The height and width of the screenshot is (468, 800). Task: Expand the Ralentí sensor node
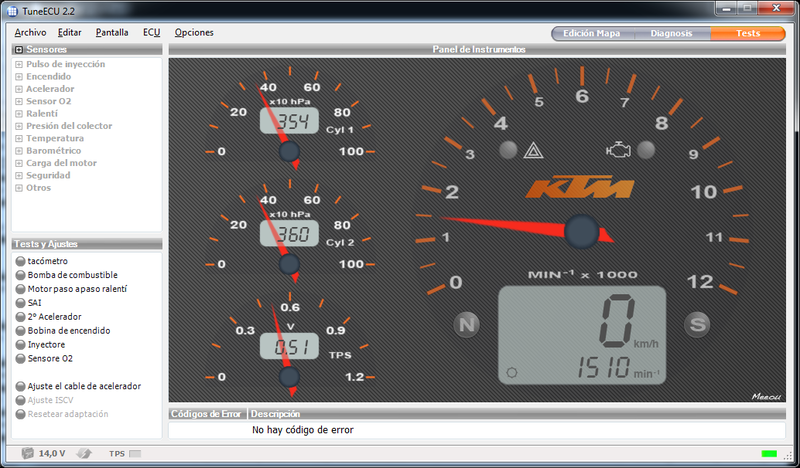19,114
